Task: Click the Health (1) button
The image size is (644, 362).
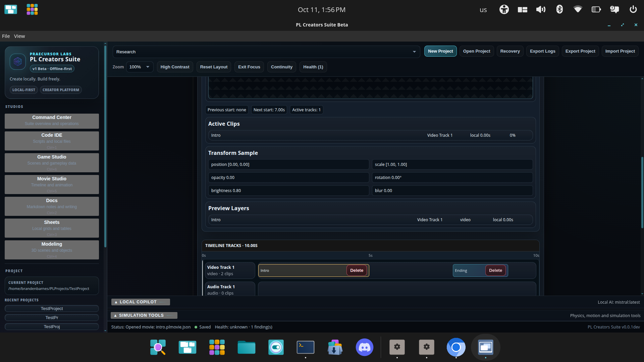Action: 313,67
